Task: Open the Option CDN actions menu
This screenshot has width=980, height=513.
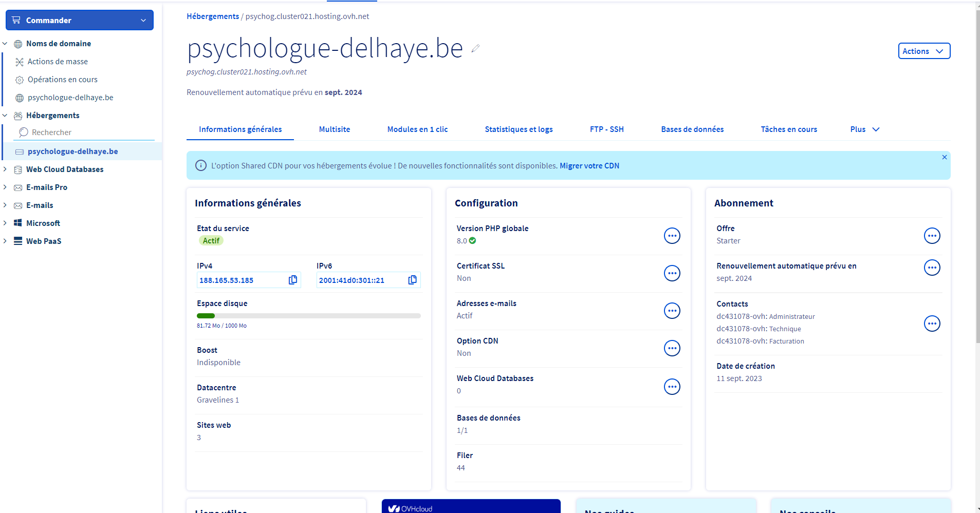Action: 672,348
